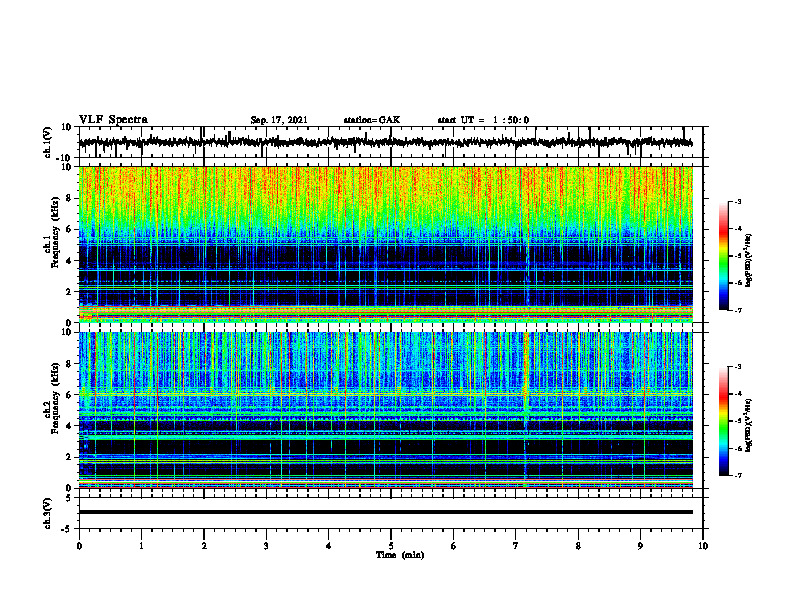
Task: Click the ch.2 "Frequency (kHz)" axis label
Action: pos(56,398)
